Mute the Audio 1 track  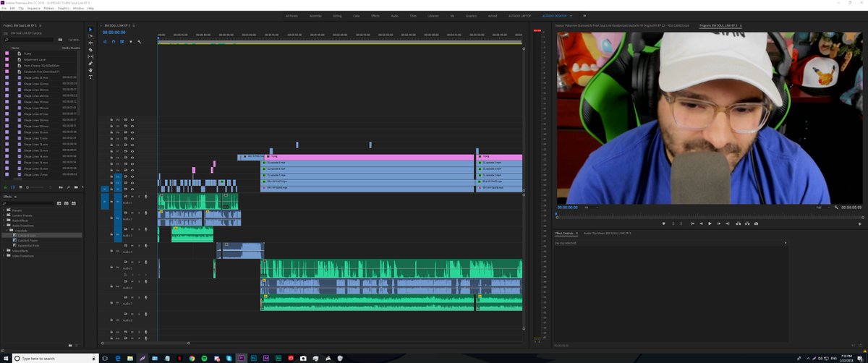click(x=132, y=196)
